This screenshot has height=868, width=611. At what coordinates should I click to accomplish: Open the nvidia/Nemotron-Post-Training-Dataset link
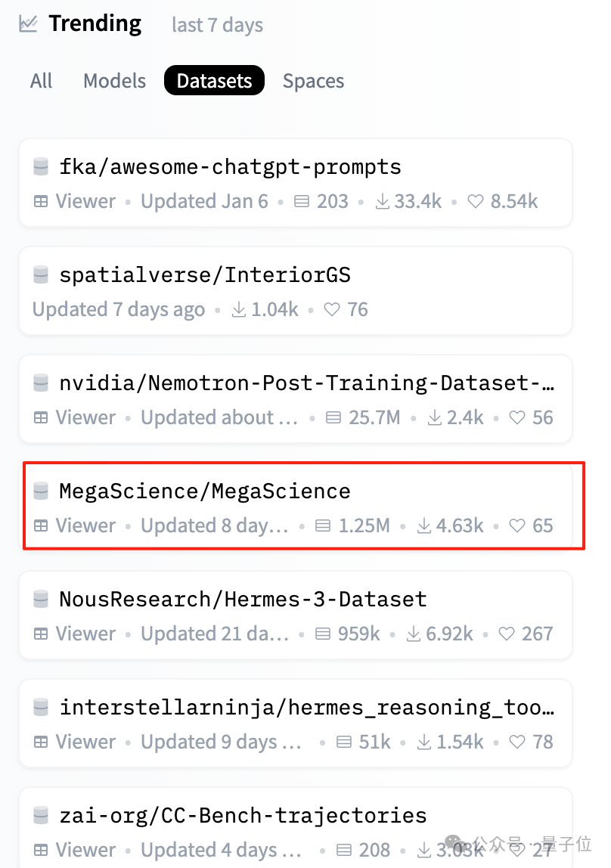306,383
